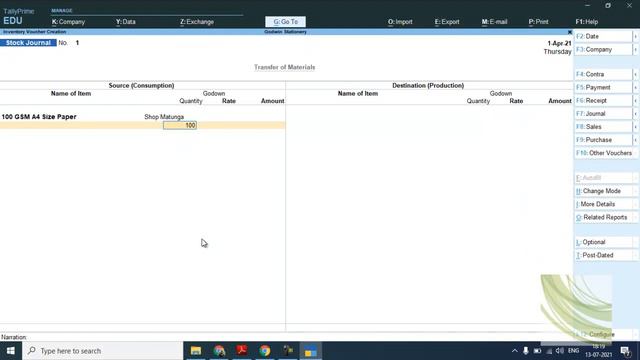
Task: Open the O: Import menu
Action: [400, 22]
